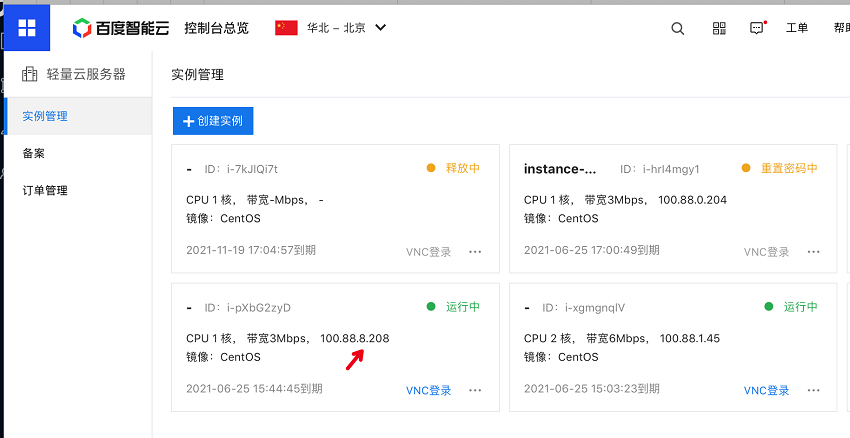
Task: Open more options for instance i-pXbG2zyD
Action: click(x=475, y=390)
